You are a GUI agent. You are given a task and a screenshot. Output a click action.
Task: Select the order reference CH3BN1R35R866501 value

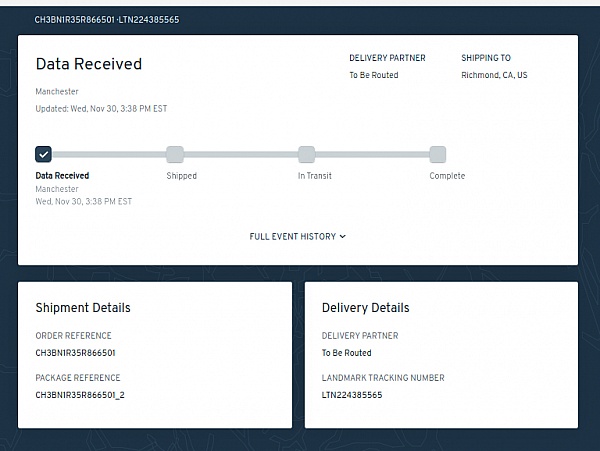click(x=75, y=353)
